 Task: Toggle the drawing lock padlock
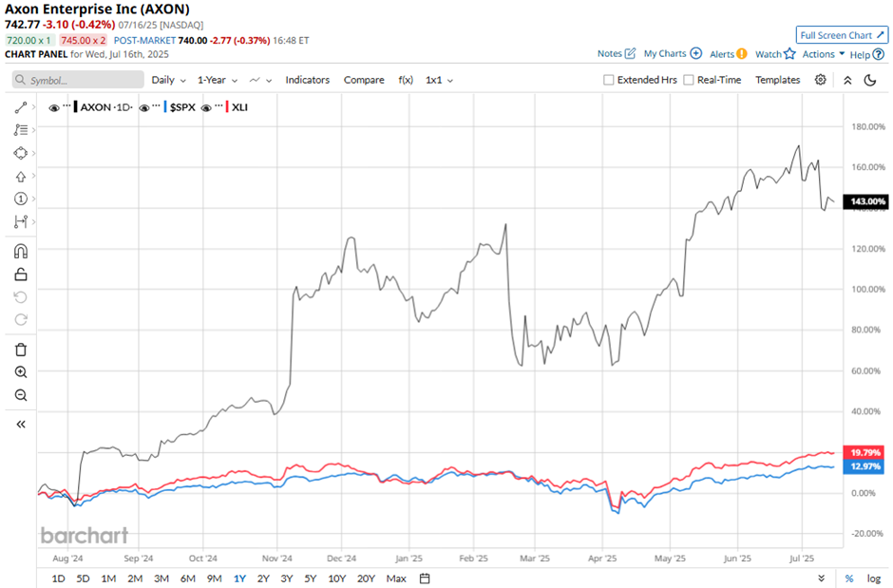21,275
